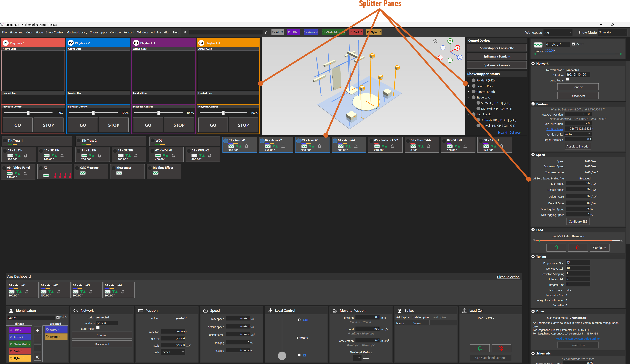Image resolution: width=630 pixels, height=364 pixels.
Task: Click the search magnifier icon in menu bar
Action: tap(185, 32)
